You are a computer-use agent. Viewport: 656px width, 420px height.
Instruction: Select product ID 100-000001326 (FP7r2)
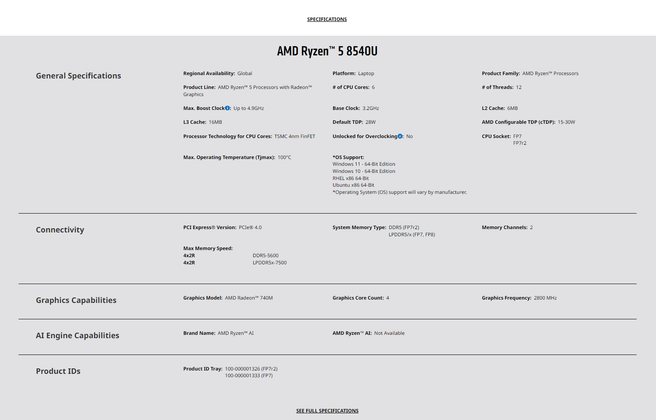pyautogui.click(x=251, y=369)
